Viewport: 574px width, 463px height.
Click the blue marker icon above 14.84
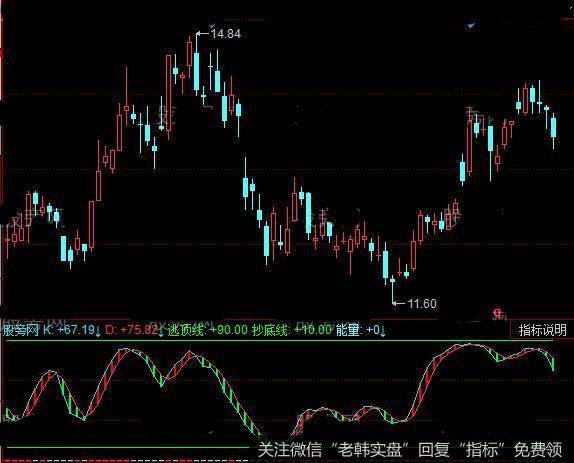(212, 26)
